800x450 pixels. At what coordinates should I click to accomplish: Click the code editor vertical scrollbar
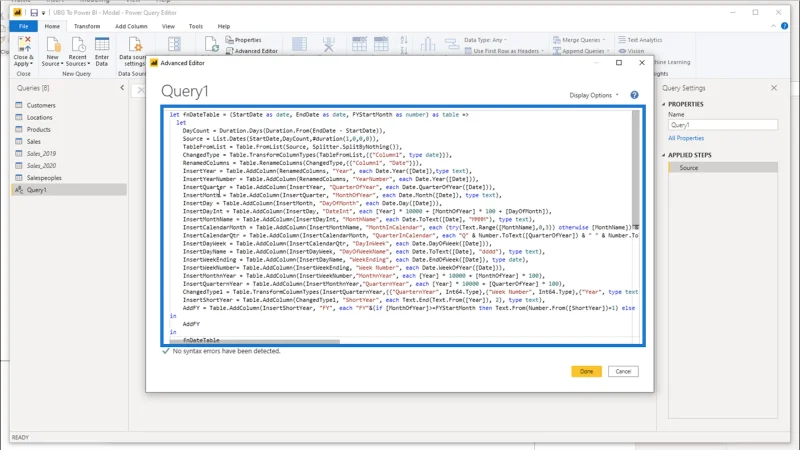pos(636,168)
